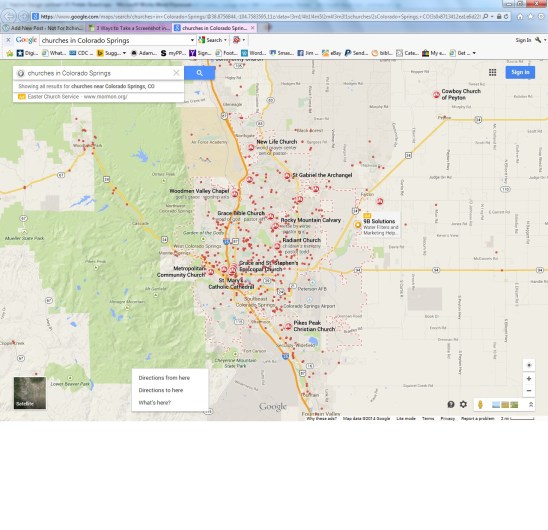Open the myPP... favorites bar bookmark
The height and width of the screenshot is (530, 548).
click(173, 53)
